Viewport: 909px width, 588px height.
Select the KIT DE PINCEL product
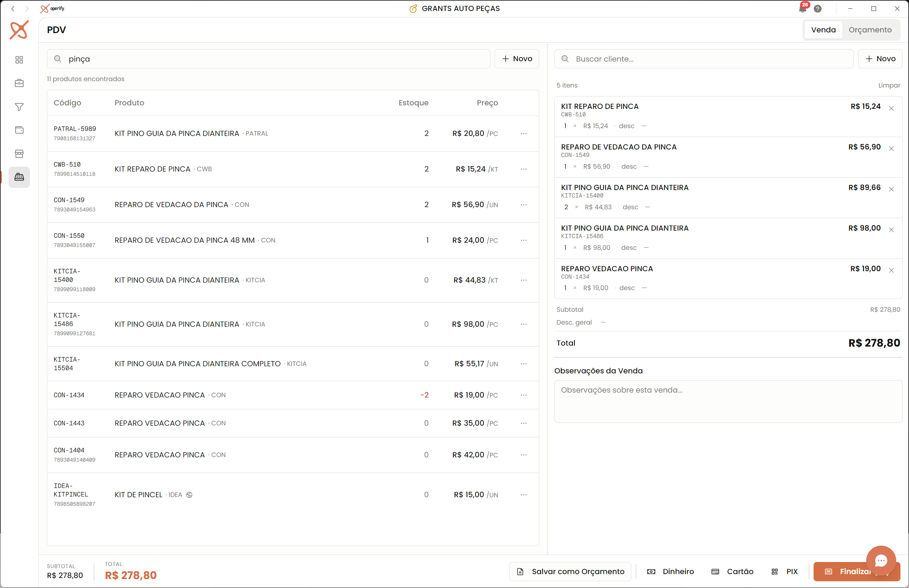click(x=293, y=494)
